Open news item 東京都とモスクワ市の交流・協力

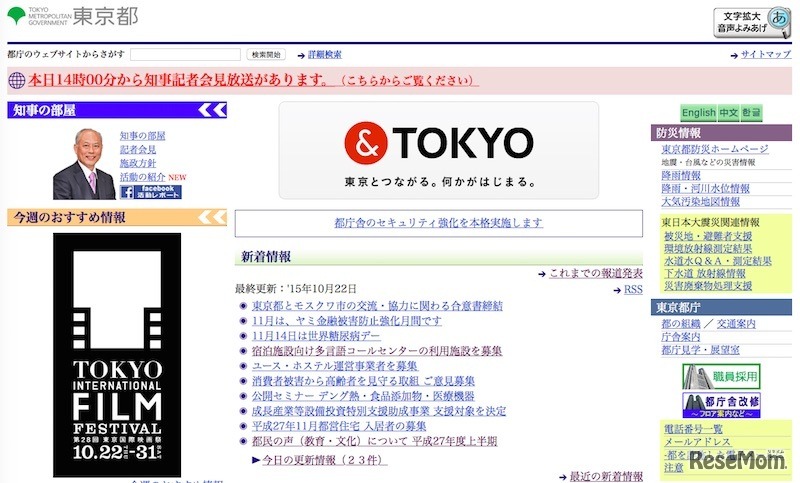point(377,306)
